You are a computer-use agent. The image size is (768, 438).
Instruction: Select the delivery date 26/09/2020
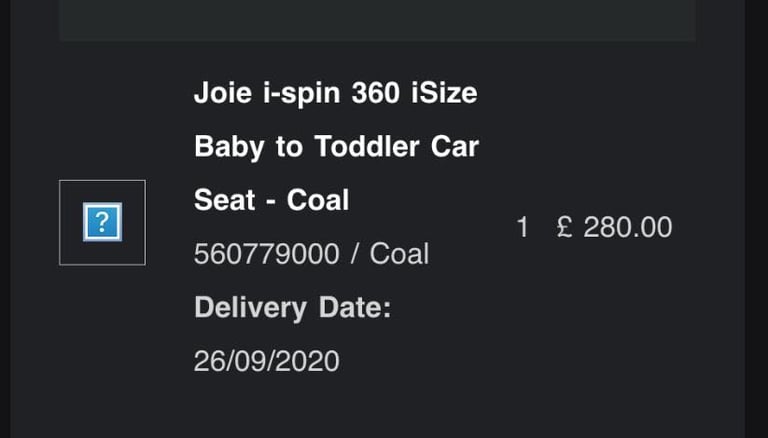tap(266, 360)
